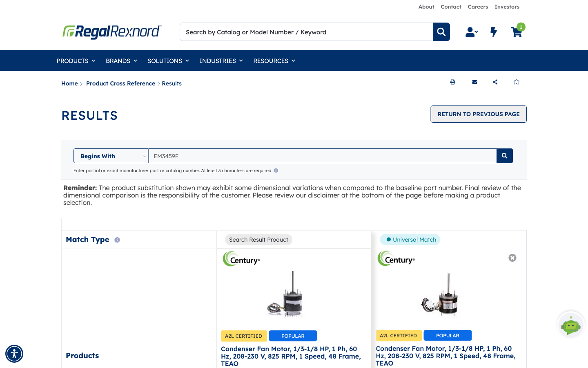Open Product Cross Reference breadcrumb
Screen dimensions: 588x368
[120, 83]
